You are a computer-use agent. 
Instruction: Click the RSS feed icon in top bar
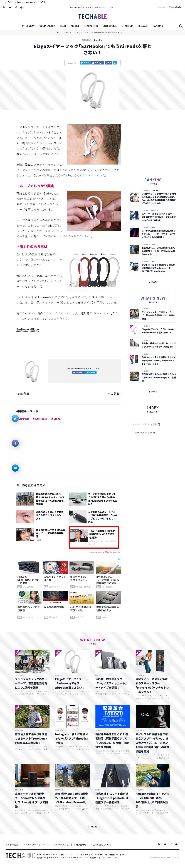click(4, 7)
